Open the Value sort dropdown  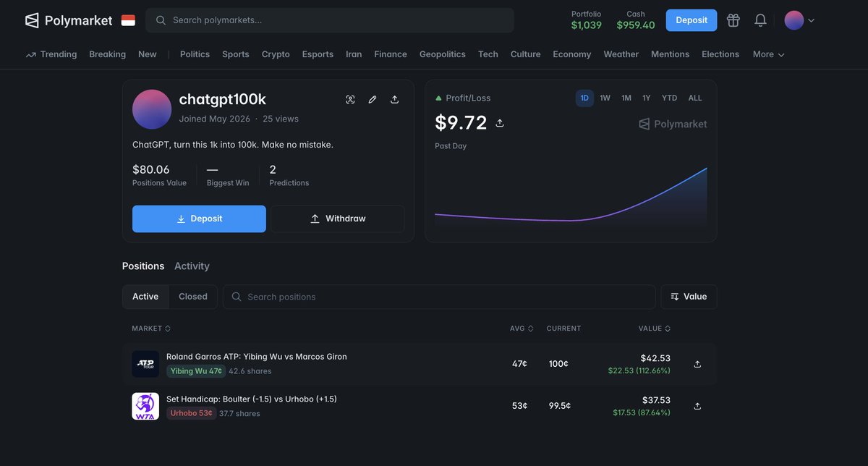point(689,297)
